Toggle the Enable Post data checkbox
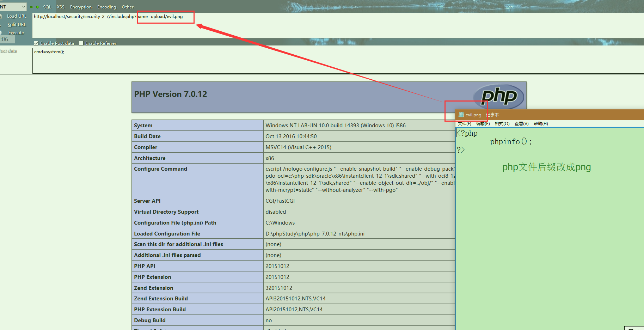 tap(36, 43)
